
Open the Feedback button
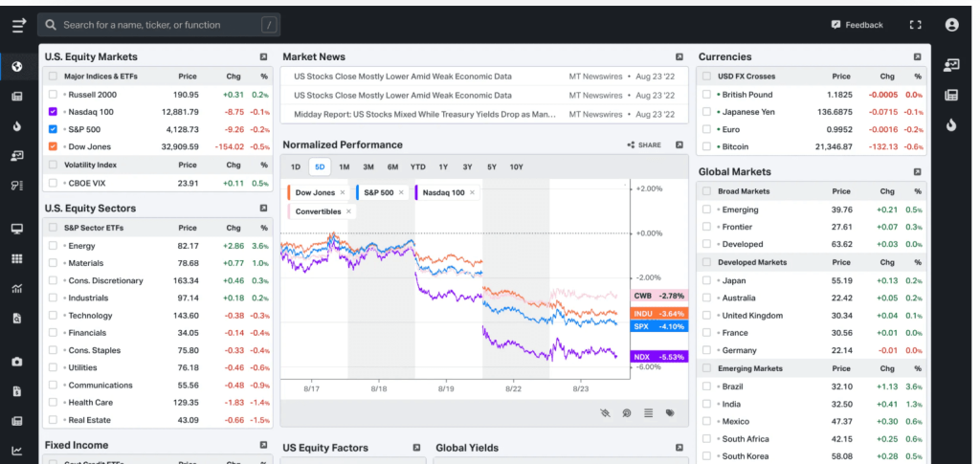(x=857, y=25)
